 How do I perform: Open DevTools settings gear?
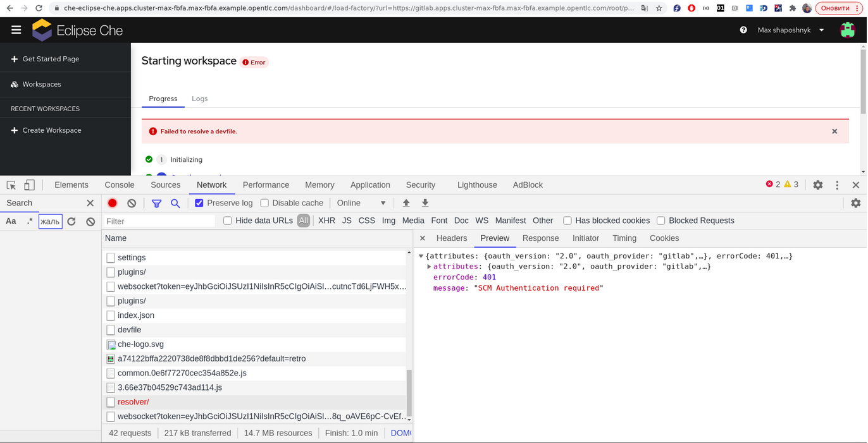click(x=818, y=185)
